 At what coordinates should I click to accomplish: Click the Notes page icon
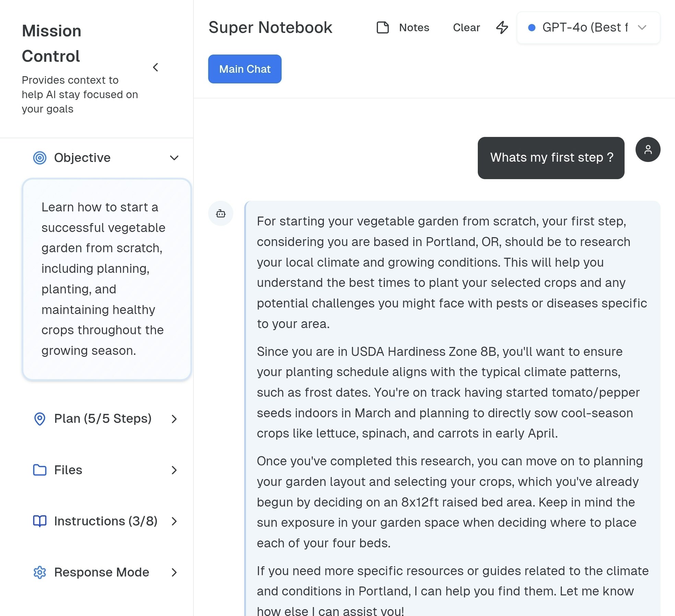pyautogui.click(x=383, y=27)
